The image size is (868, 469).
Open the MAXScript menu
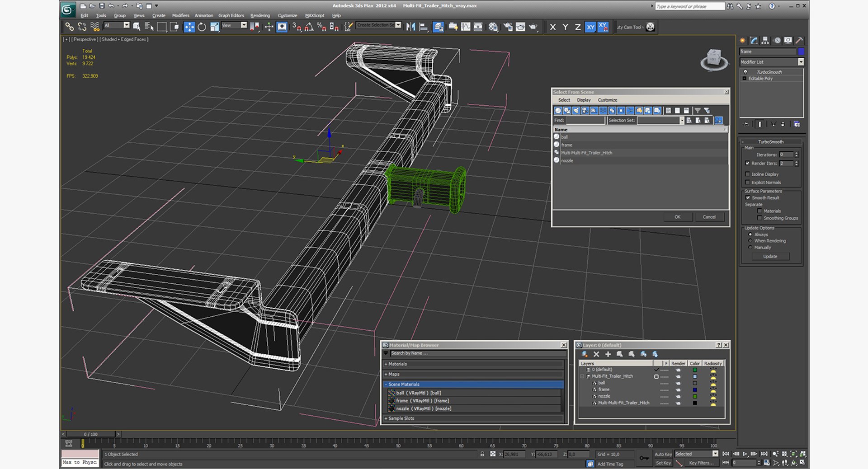click(x=315, y=15)
